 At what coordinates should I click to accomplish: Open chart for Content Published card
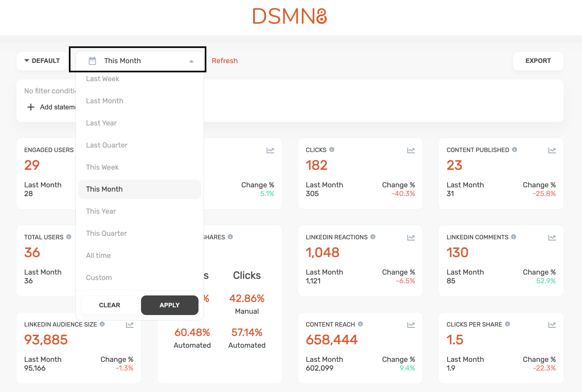552,150
